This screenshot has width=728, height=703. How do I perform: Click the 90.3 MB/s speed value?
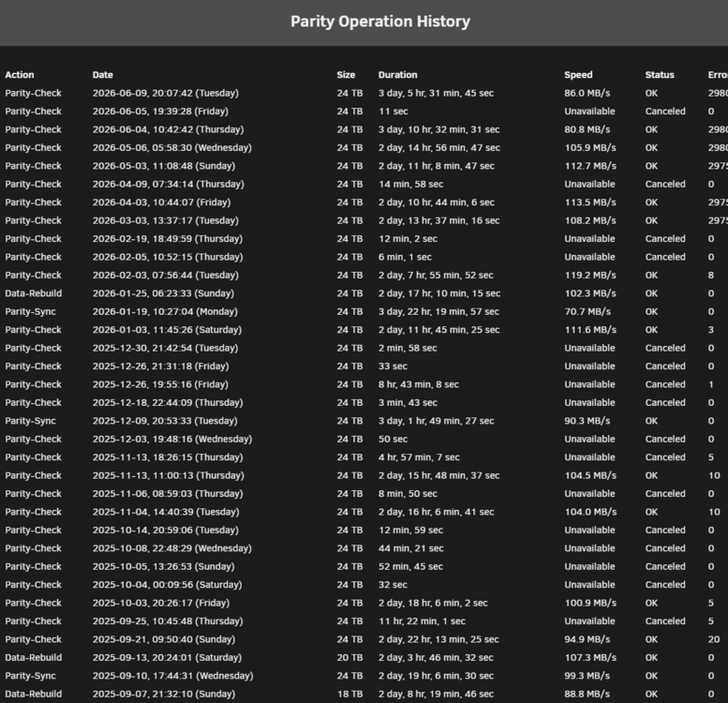coord(587,421)
